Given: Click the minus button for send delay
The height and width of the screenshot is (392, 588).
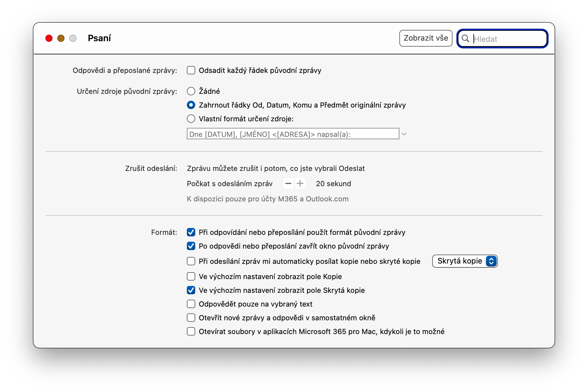Looking at the screenshot, I should (288, 183).
